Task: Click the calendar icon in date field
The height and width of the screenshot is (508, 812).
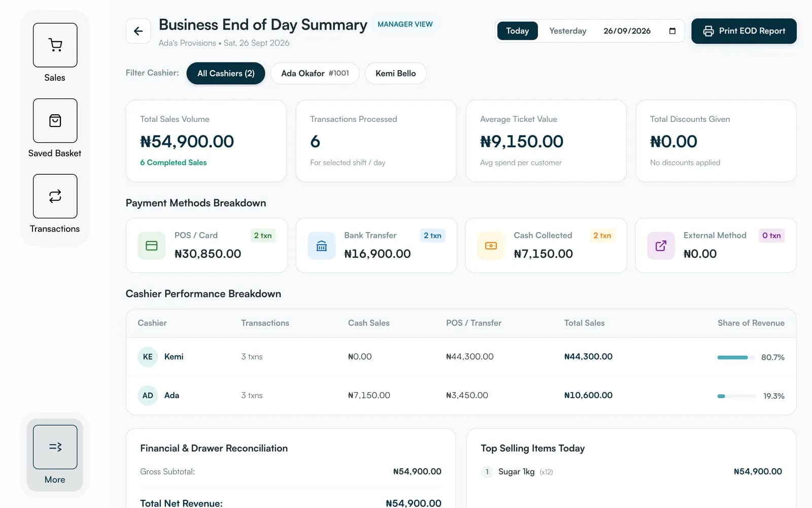Action: [x=672, y=31]
